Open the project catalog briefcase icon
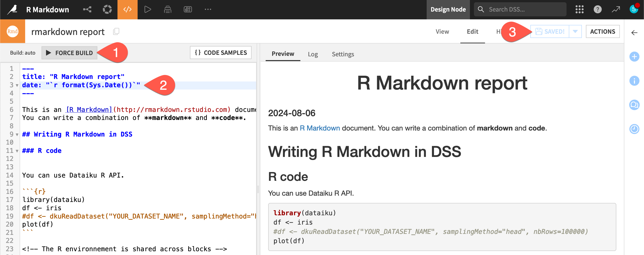The image size is (644, 255). pos(168,9)
